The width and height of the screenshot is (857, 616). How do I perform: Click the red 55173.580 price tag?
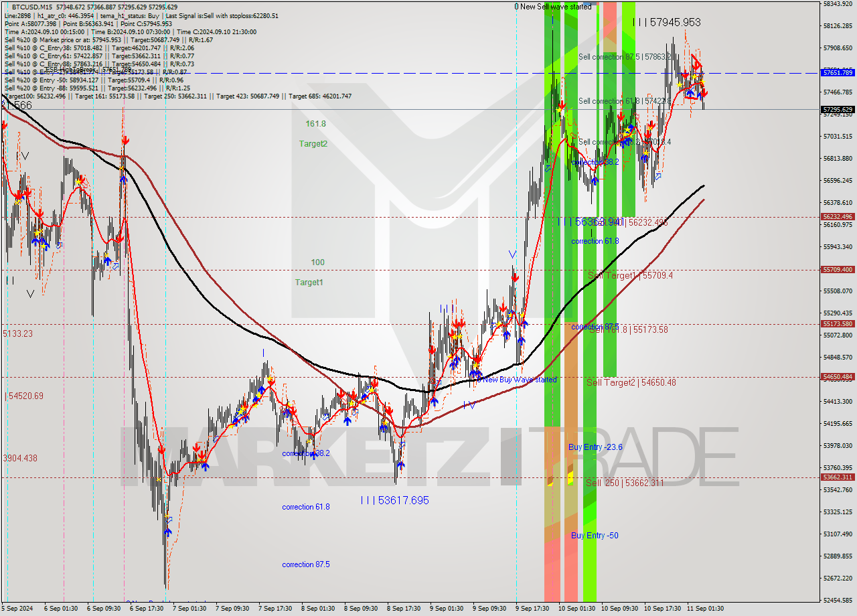click(838, 324)
